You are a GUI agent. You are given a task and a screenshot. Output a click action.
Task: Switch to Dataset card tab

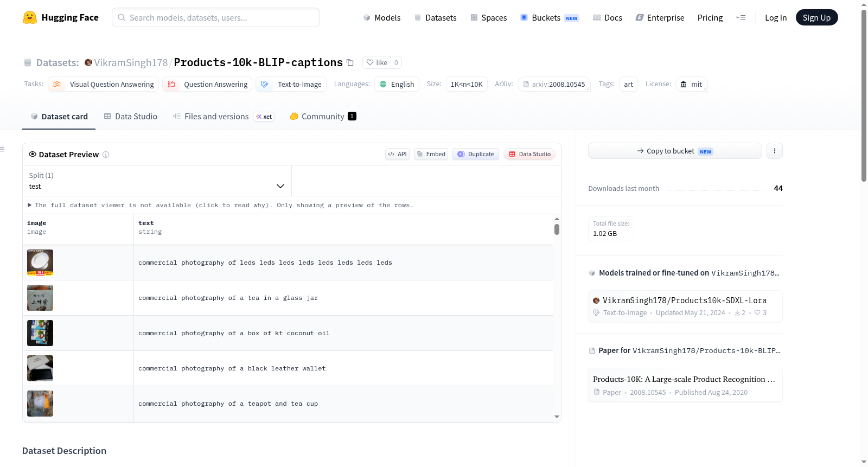tap(59, 116)
